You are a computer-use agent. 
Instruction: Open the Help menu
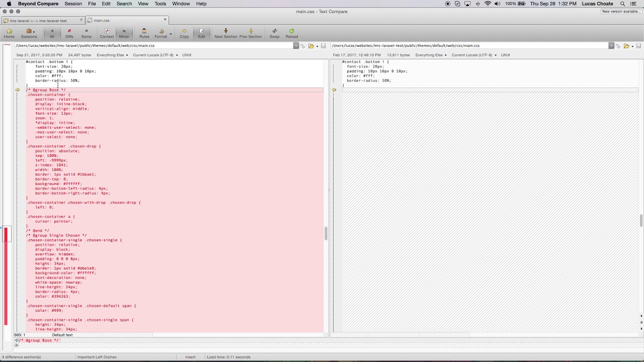[201, 4]
